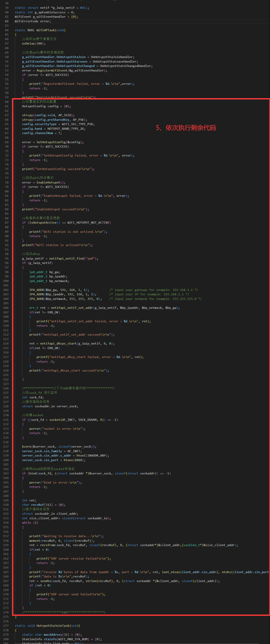Viewport: 270px width, 644px height.
Task: Click the IP4_ADDR bp_netmask line
Action: coord(65,299)
